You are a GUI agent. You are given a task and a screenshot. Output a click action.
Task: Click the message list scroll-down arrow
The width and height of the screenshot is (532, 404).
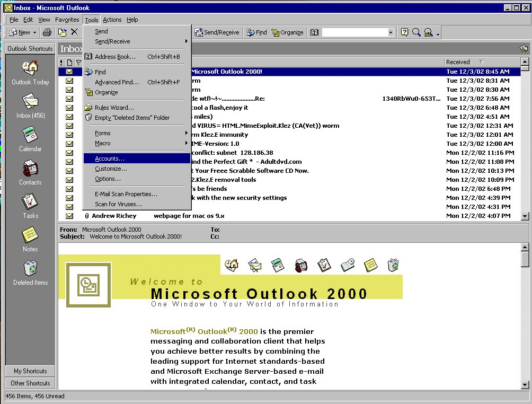pos(525,216)
